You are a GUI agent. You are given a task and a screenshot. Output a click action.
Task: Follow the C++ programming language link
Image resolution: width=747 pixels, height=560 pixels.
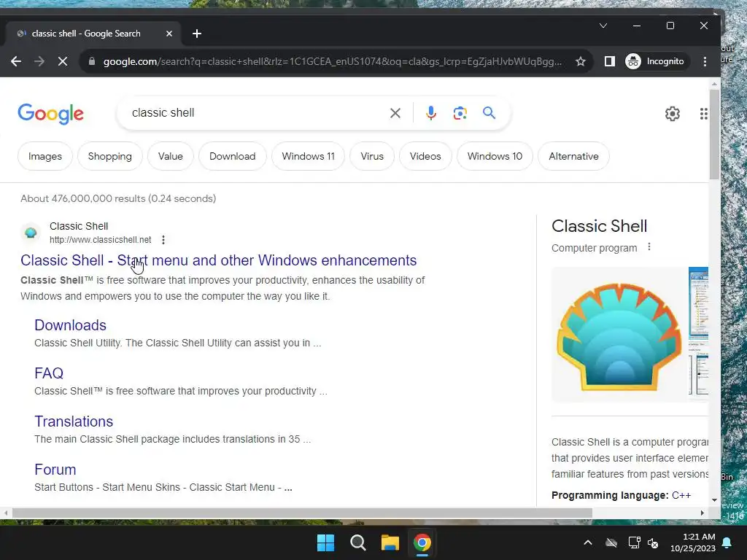(681, 495)
